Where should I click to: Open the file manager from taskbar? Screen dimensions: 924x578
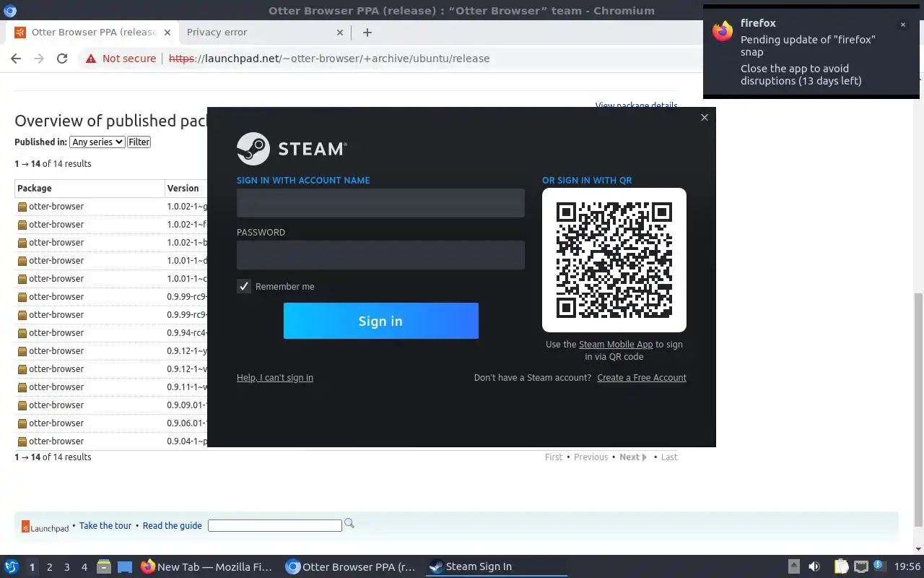104,567
